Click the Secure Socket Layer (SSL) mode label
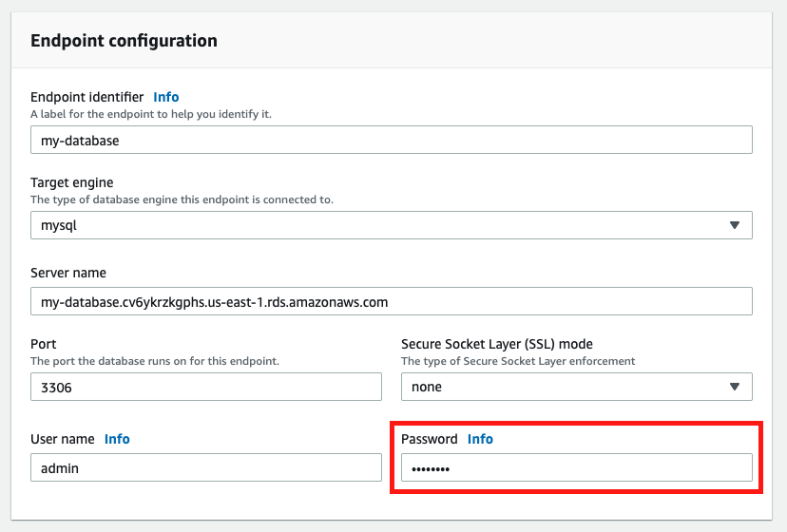 pos(497,344)
